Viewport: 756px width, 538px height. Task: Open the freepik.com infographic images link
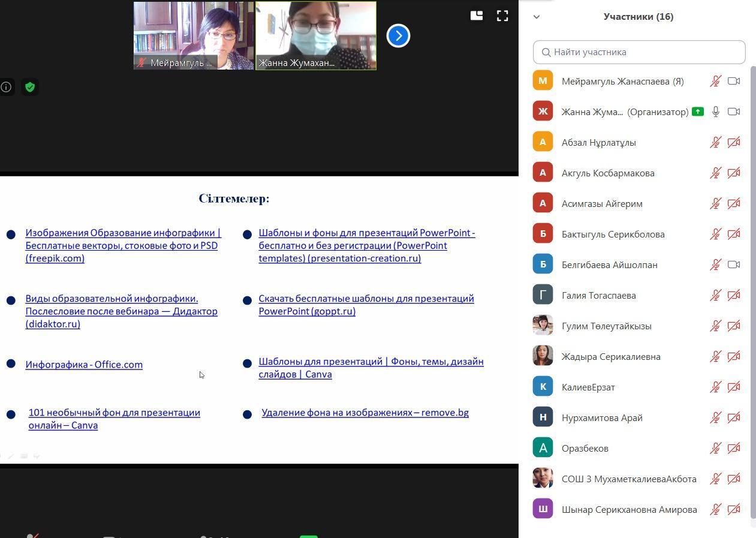[x=123, y=245]
